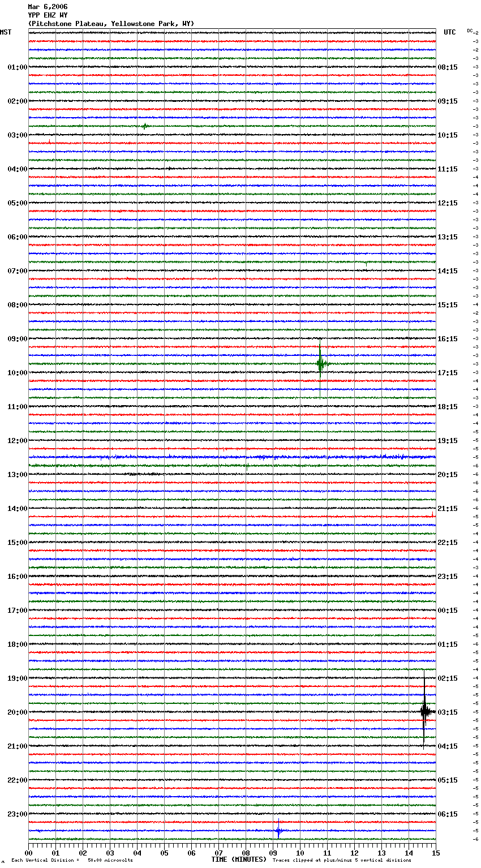
Task: Click the noisy blue trace after 12:00 MST
Action: pos(232,457)
